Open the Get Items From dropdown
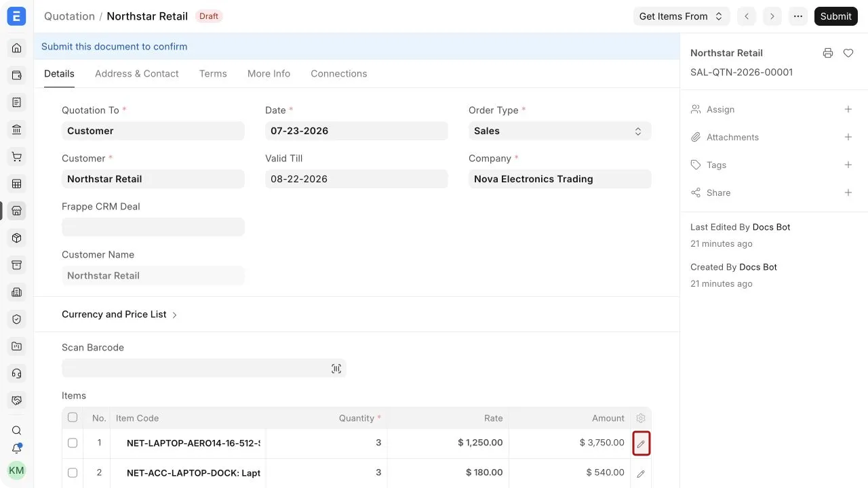 click(x=682, y=16)
